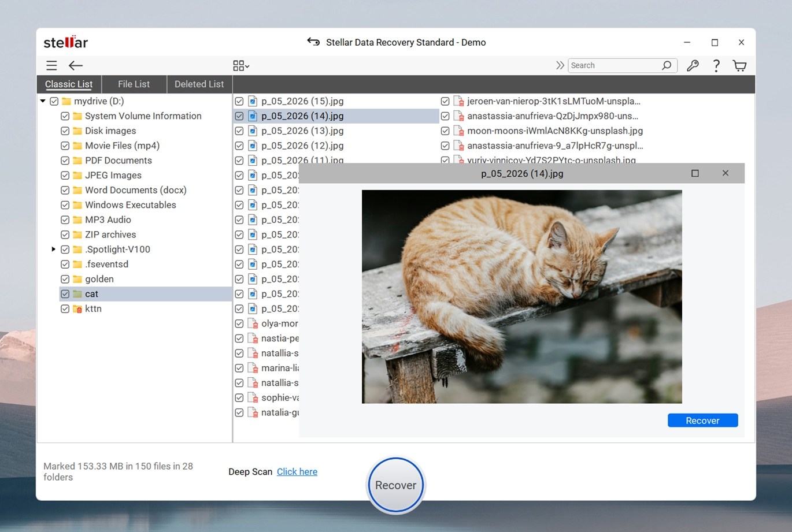Switch to the Deleted List tab

pos(199,84)
